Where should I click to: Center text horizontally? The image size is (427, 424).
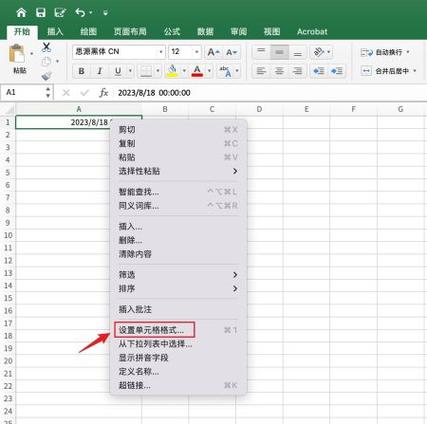279,71
